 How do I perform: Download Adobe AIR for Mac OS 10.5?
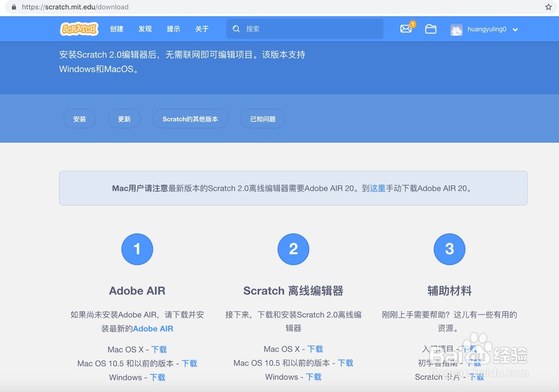190,363
